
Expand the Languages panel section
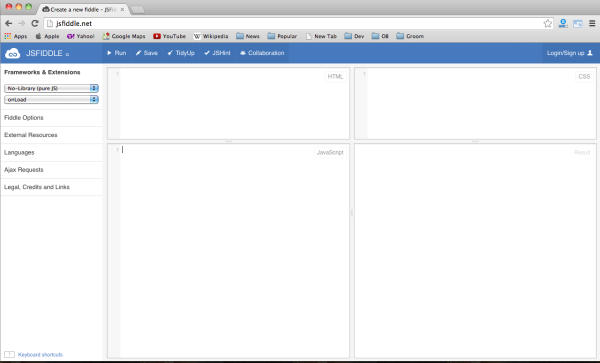coord(51,152)
